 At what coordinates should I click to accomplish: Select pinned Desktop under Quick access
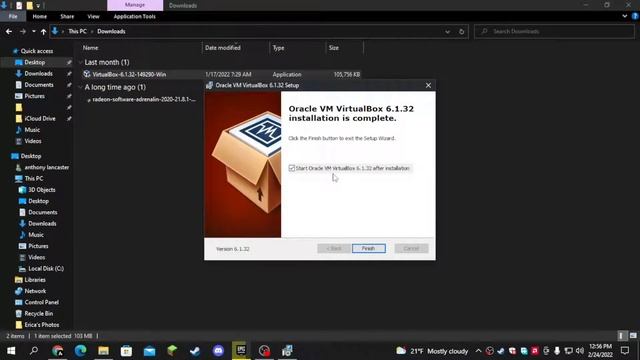(x=35, y=62)
